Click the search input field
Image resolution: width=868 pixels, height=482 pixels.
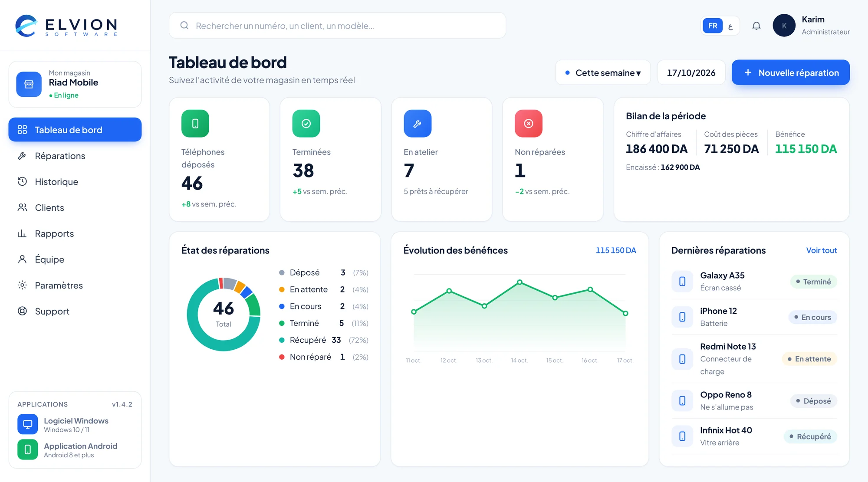click(337, 26)
